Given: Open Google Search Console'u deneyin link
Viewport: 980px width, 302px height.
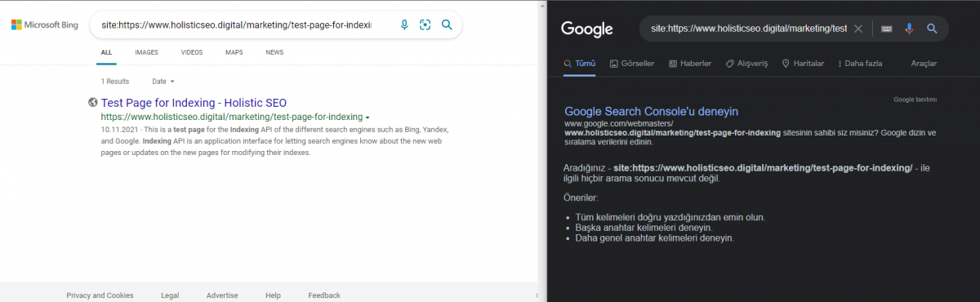Looking at the screenshot, I should 652,111.
